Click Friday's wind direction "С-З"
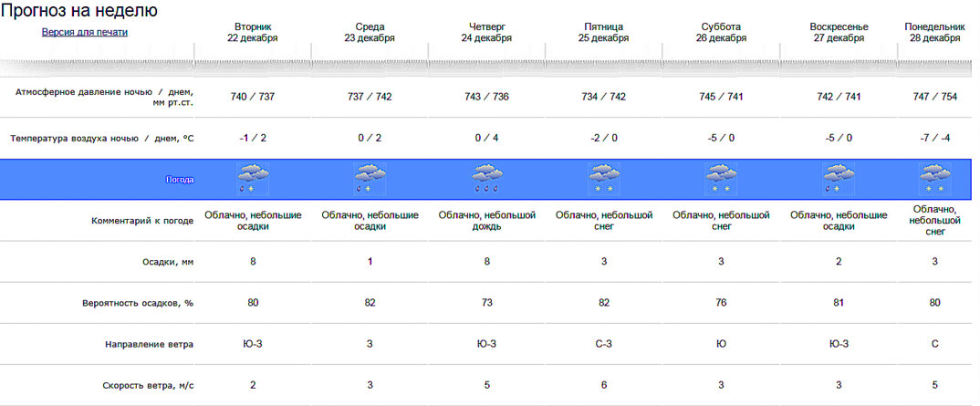This screenshot has height=406, width=980. (x=604, y=344)
